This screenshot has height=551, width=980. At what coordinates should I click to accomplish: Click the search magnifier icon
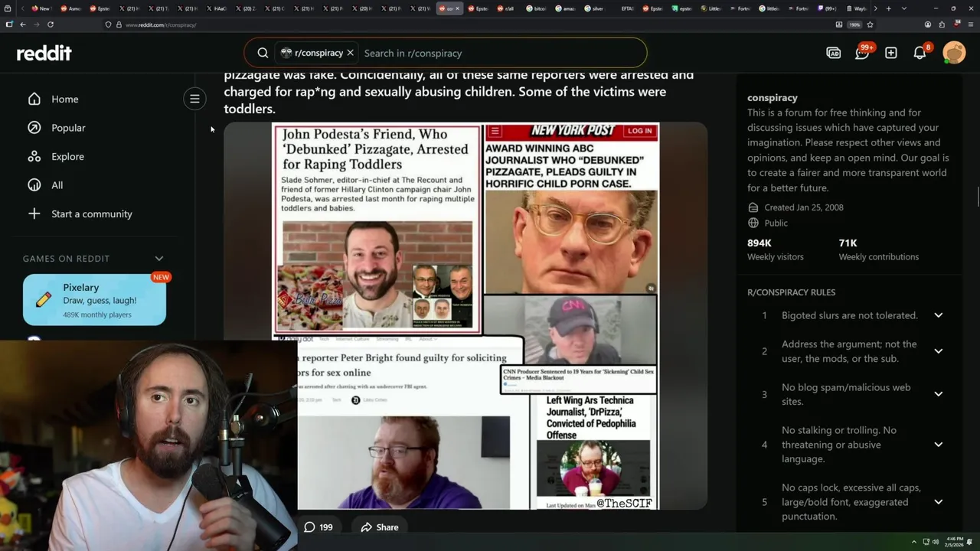(263, 53)
